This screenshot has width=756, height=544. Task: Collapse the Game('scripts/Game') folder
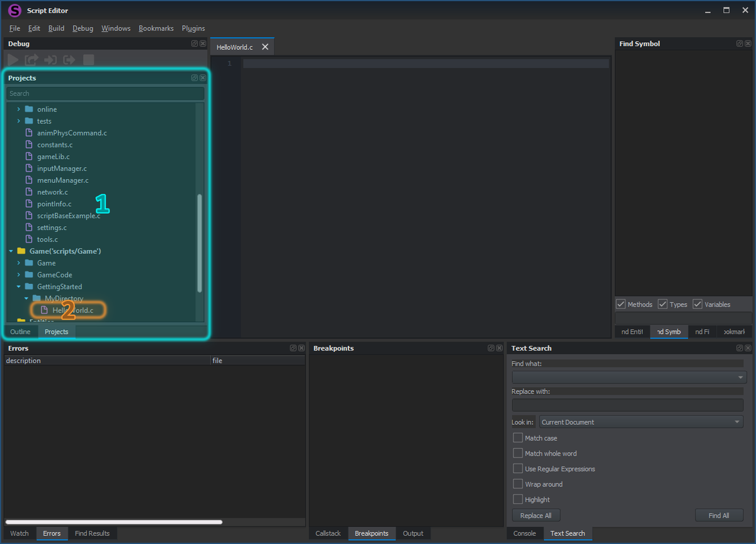coord(10,251)
